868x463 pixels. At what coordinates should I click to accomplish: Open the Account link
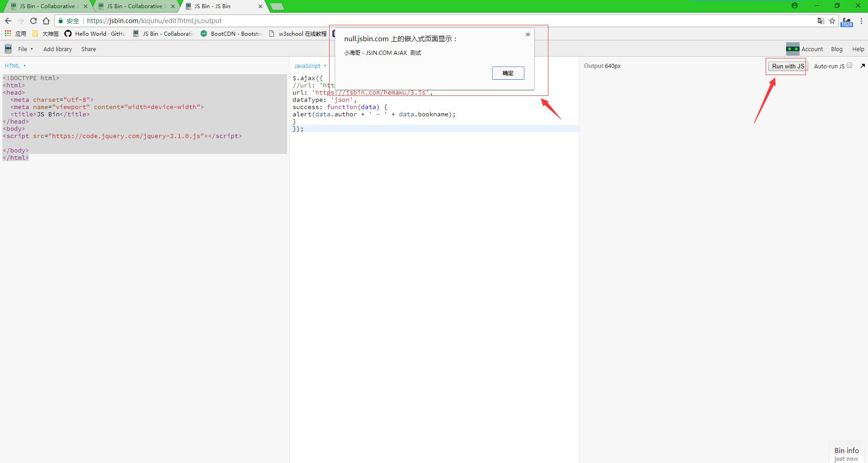click(x=812, y=49)
